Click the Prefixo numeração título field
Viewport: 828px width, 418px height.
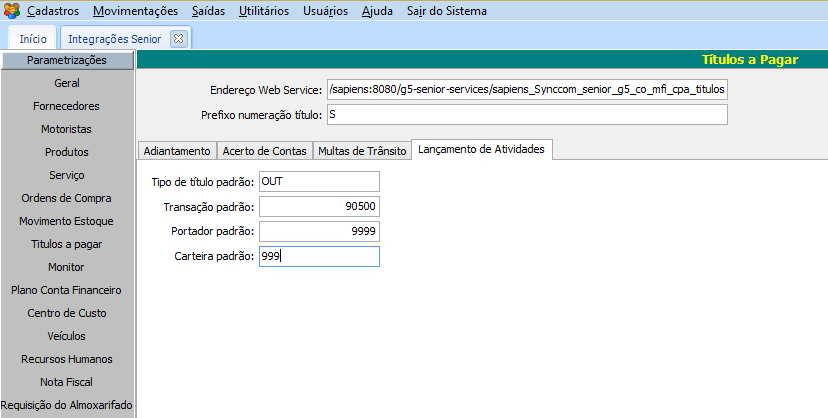click(527, 115)
